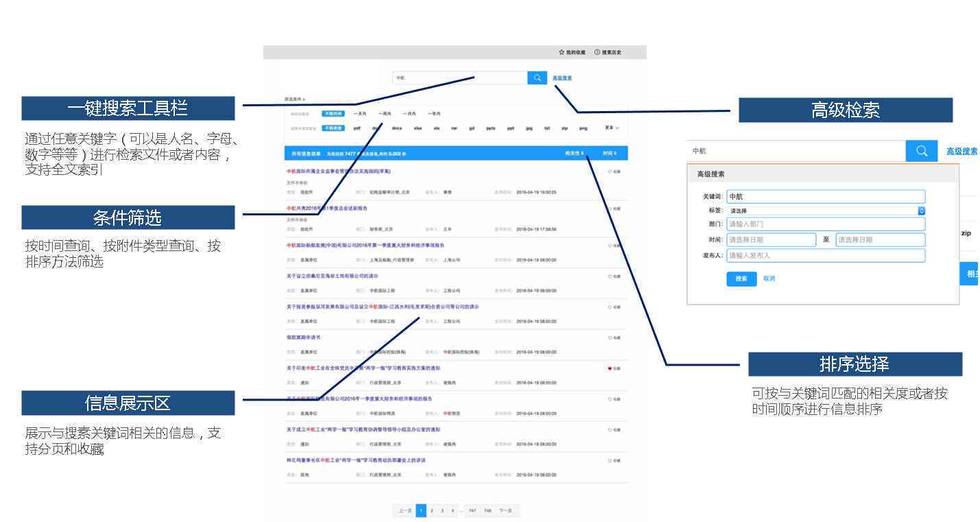Open the start date 请选择日期 picker

pos(772,240)
